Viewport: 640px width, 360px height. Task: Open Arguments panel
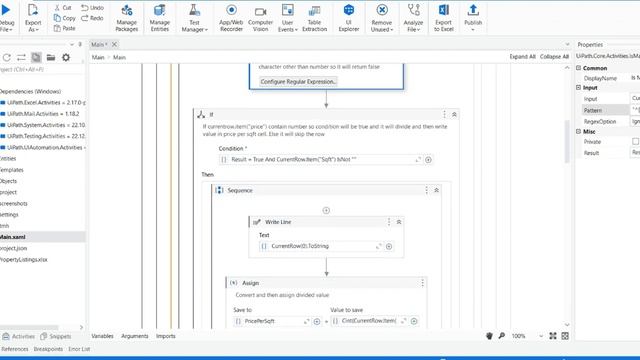[x=135, y=336]
